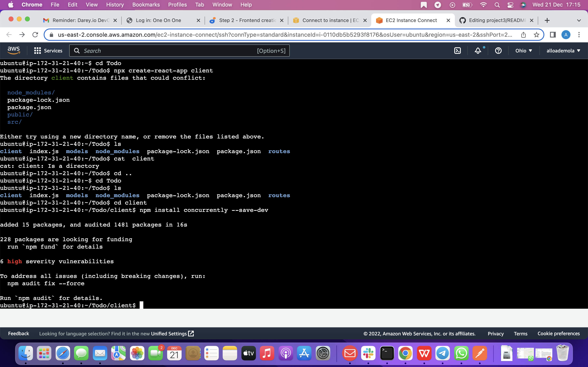Open the Bookmarks menu
The height and width of the screenshot is (367, 588).
point(146,5)
